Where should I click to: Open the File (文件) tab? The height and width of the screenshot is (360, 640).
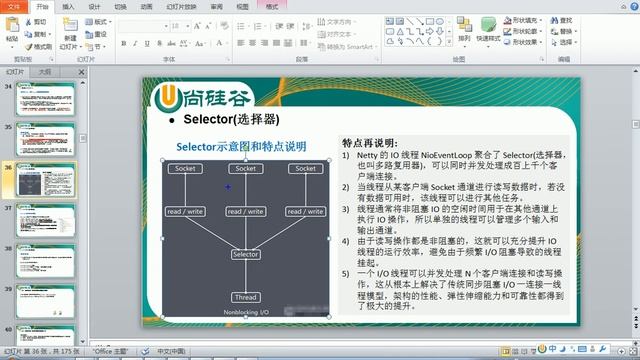click(14, 7)
